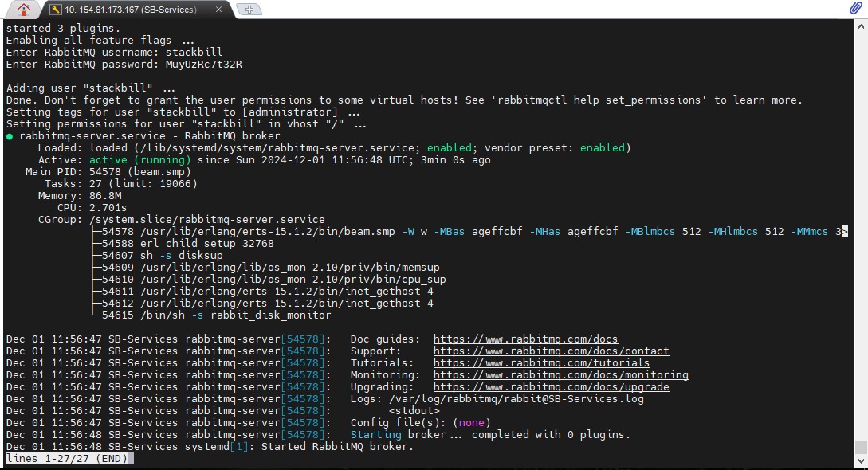
Task: Click the 'started 3 plugins.' line
Action: click(x=63, y=28)
